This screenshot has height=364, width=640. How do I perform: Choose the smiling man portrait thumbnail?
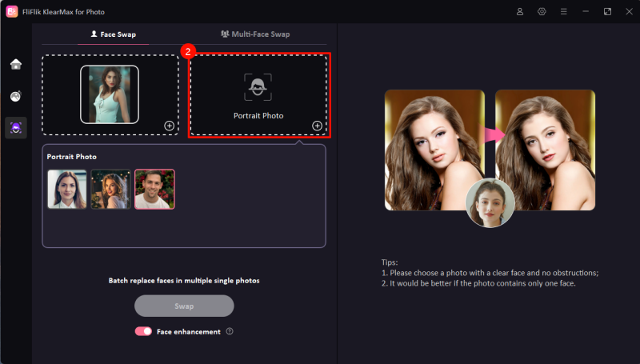coord(154,189)
